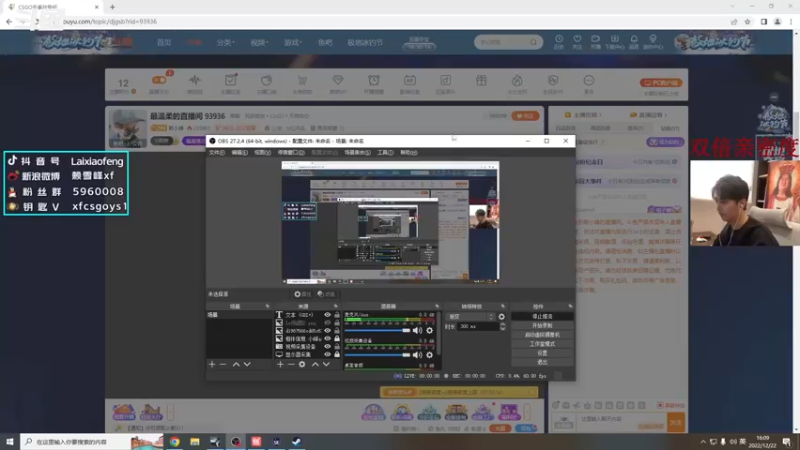This screenshot has height=450, width=800.
Task: Mute the 麦克风/Aux speaker icon in mixer
Action: click(417, 331)
